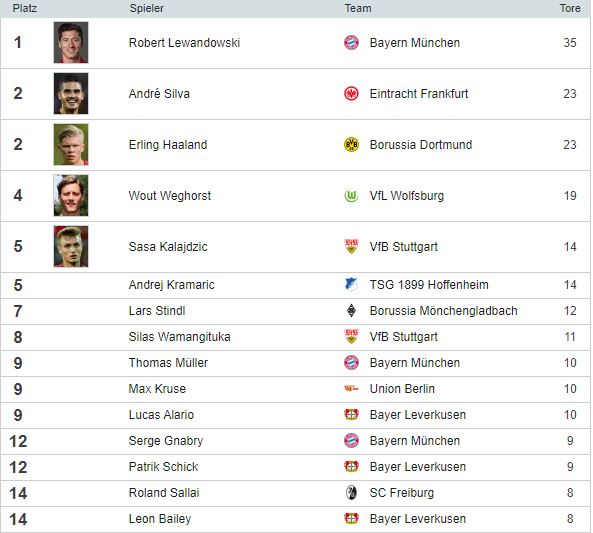Screen dimensions: 593x533
Task: Open Andrej Kramaric player link
Action: click(x=171, y=284)
